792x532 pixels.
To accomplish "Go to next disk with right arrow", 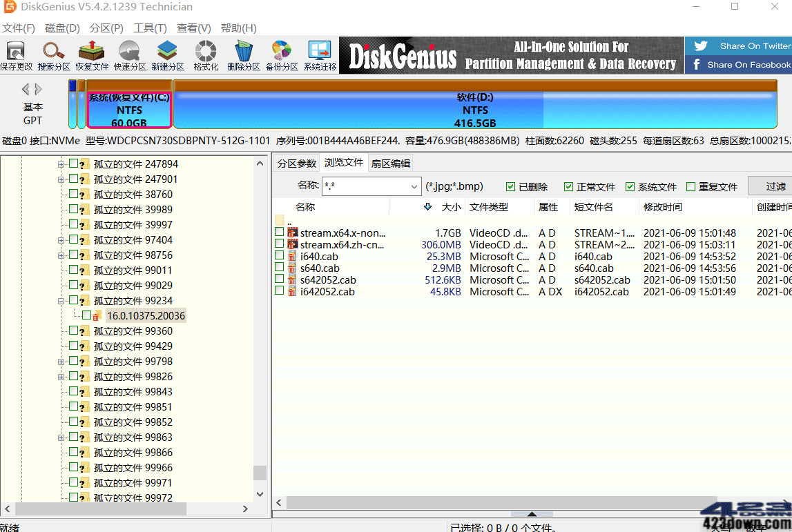I will pyautogui.click(x=39, y=89).
